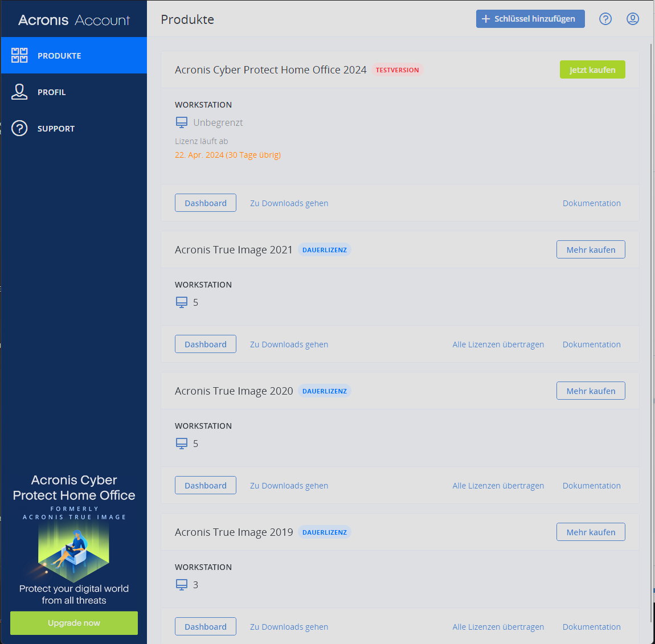Click the Profil person icon in sidebar
This screenshot has height=644, width=655.
click(19, 92)
